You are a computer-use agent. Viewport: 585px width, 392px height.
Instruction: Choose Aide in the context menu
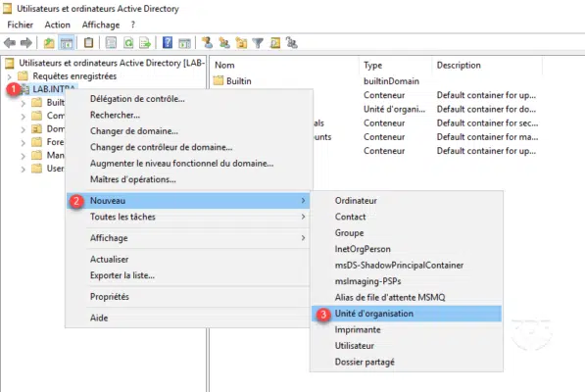(x=188, y=318)
